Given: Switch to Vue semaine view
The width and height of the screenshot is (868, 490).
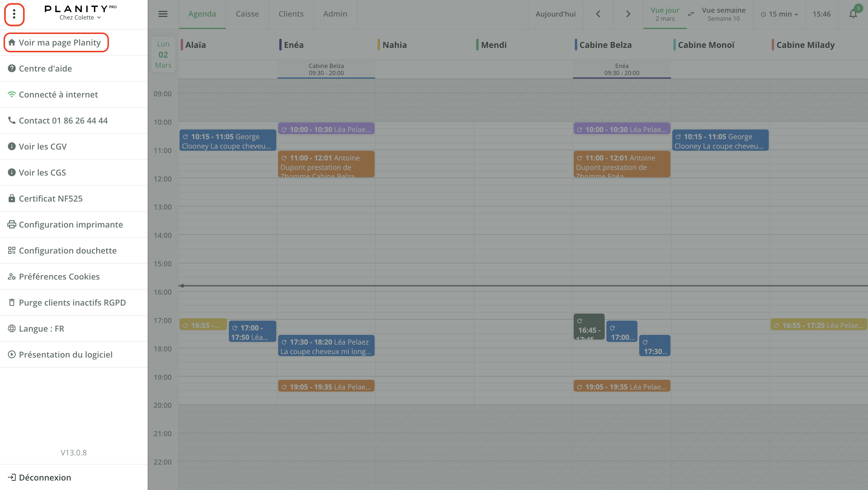Looking at the screenshot, I should coord(723,14).
